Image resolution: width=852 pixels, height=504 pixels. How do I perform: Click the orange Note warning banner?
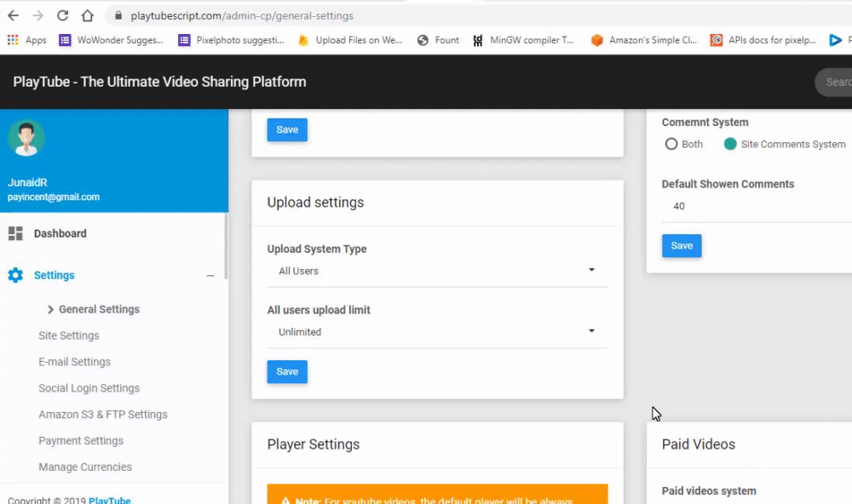point(437,495)
